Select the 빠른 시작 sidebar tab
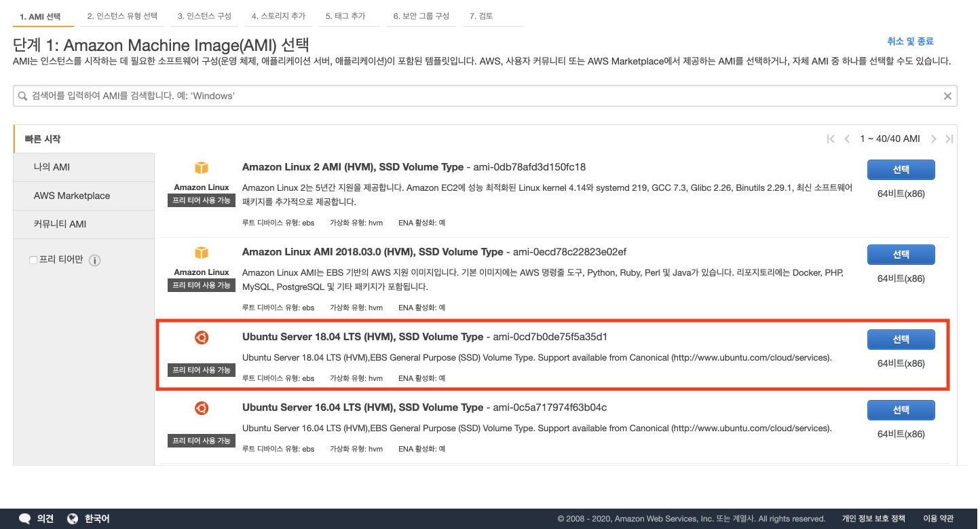 (x=84, y=139)
